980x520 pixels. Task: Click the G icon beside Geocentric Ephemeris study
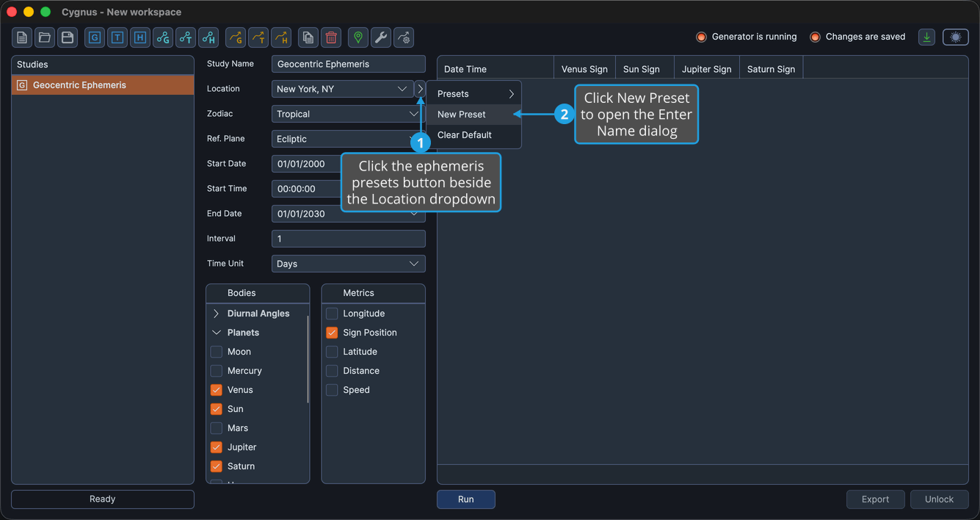point(22,85)
